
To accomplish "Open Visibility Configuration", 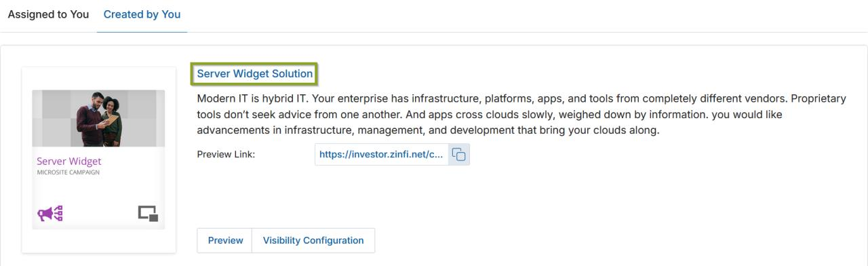I will click(x=313, y=240).
